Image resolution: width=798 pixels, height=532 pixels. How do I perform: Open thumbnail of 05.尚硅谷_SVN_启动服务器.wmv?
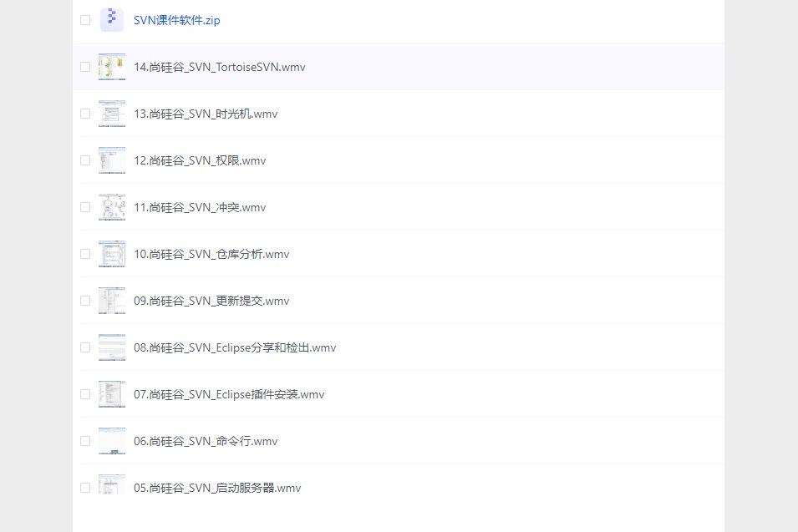coord(111,484)
